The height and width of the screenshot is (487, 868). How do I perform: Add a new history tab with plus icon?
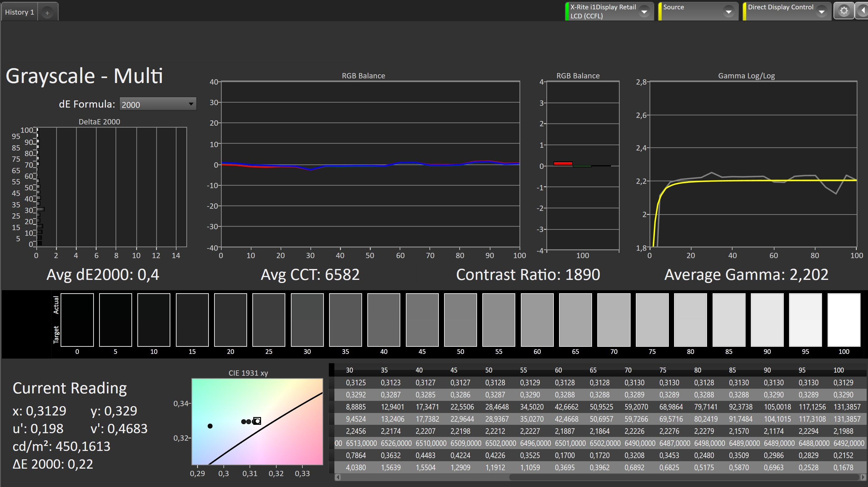coord(47,13)
